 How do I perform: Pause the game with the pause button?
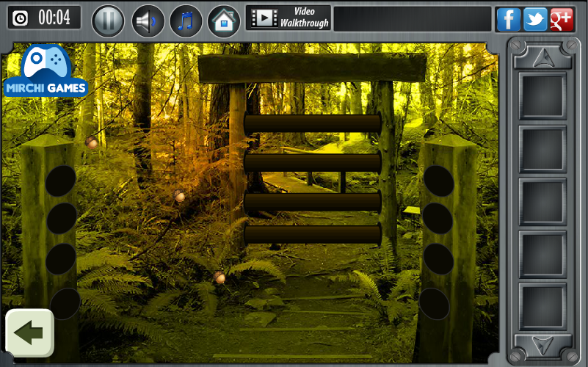click(x=108, y=21)
